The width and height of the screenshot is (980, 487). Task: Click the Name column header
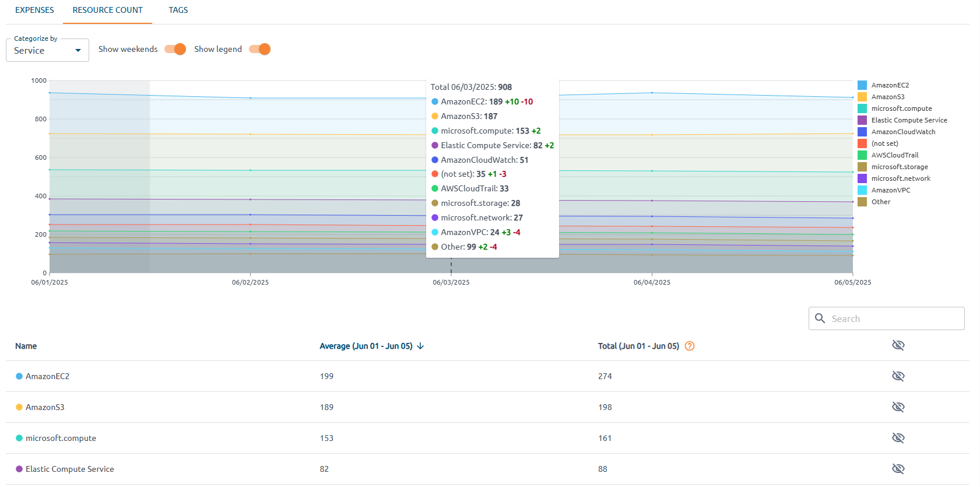26,346
